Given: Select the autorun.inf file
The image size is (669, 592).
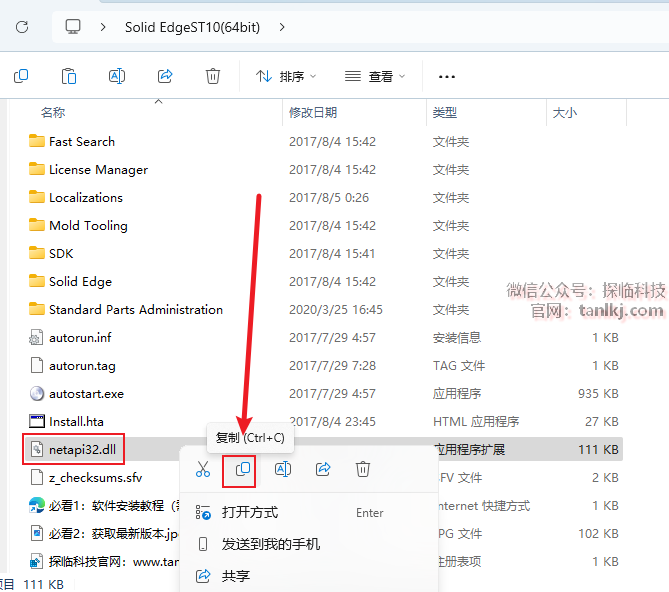Looking at the screenshot, I should coord(80,338).
